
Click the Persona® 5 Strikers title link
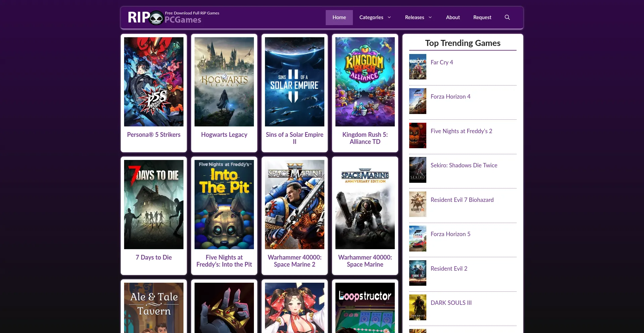(x=154, y=135)
